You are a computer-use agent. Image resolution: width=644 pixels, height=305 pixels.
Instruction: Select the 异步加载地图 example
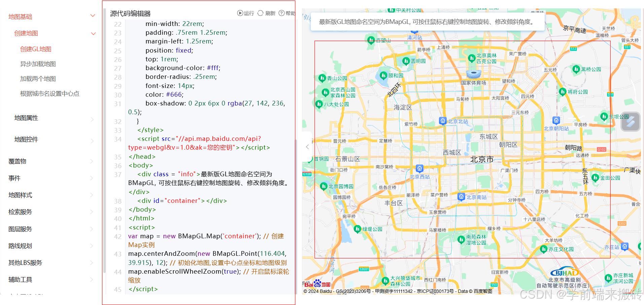click(x=38, y=64)
